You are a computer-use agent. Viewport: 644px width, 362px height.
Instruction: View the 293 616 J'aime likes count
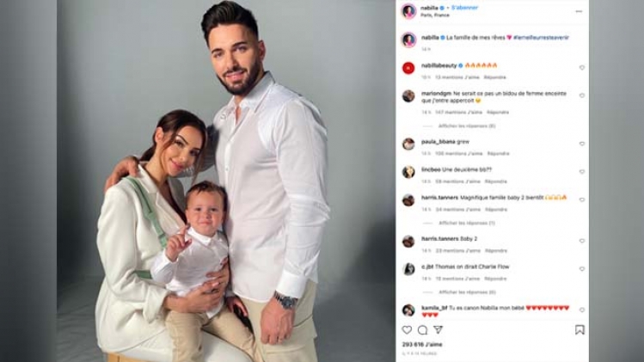422,344
